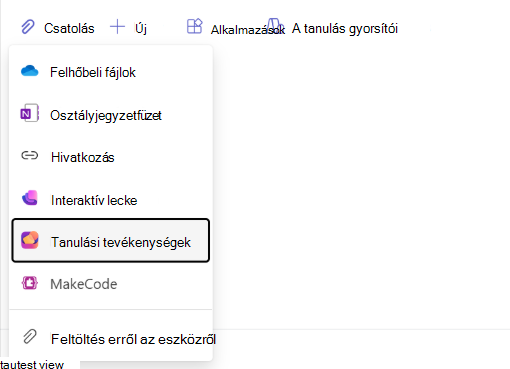This screenshot has height=369, width=510.
Task: Click the Alkalmazások apps grid icon
Action: (195, 26)
